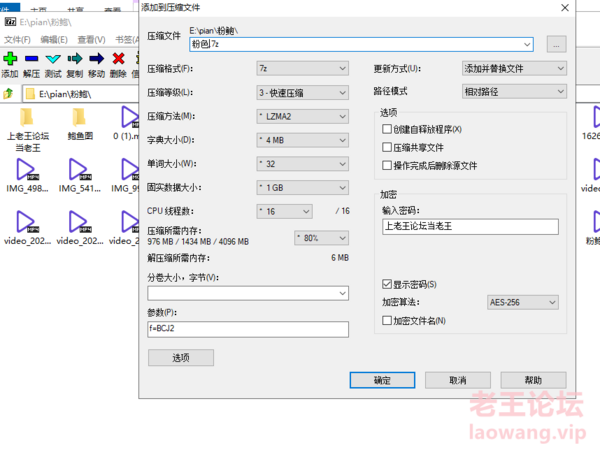Viewport: 600px width, 450px height.
Task: Close the 添加到压缩文件 dialog
Action: click(x=565, y=8)
